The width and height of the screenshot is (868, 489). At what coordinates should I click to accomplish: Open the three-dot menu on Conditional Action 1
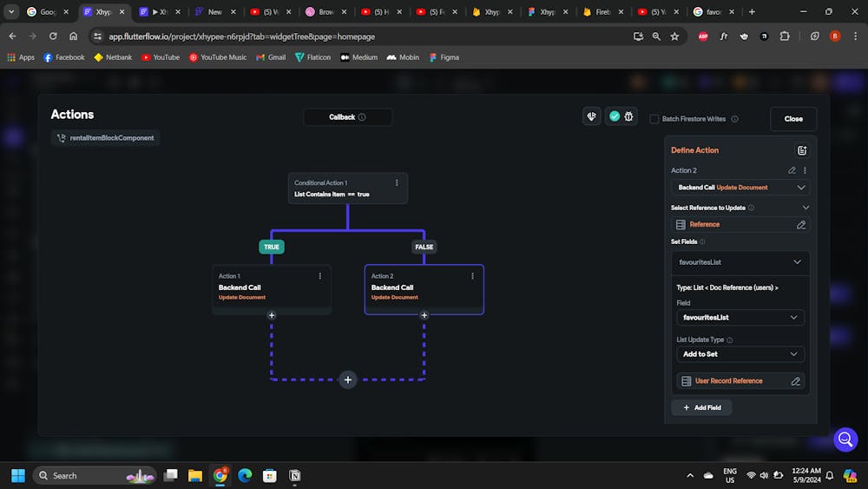397,182
